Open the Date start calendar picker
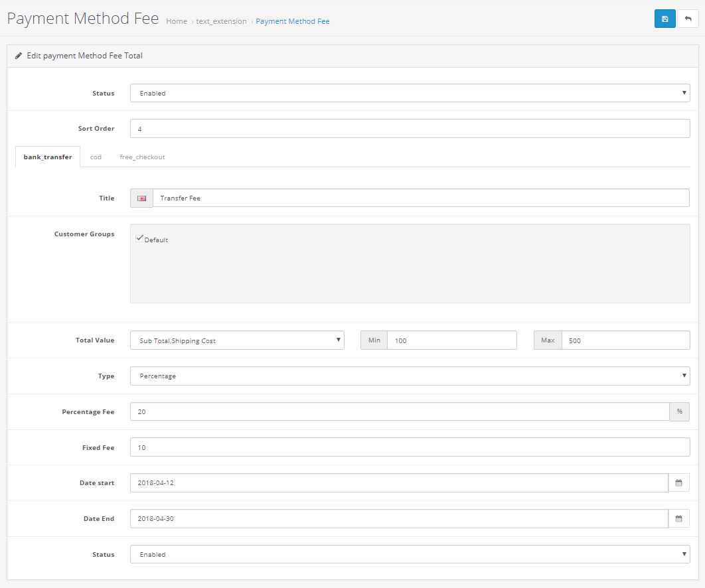Viewport: 705px width, 588px height. coord(678,483)
